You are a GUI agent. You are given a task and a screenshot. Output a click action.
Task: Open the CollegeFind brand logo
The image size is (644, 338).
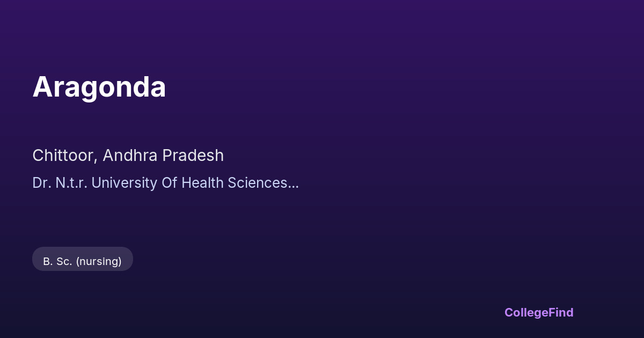click(539, 312)
